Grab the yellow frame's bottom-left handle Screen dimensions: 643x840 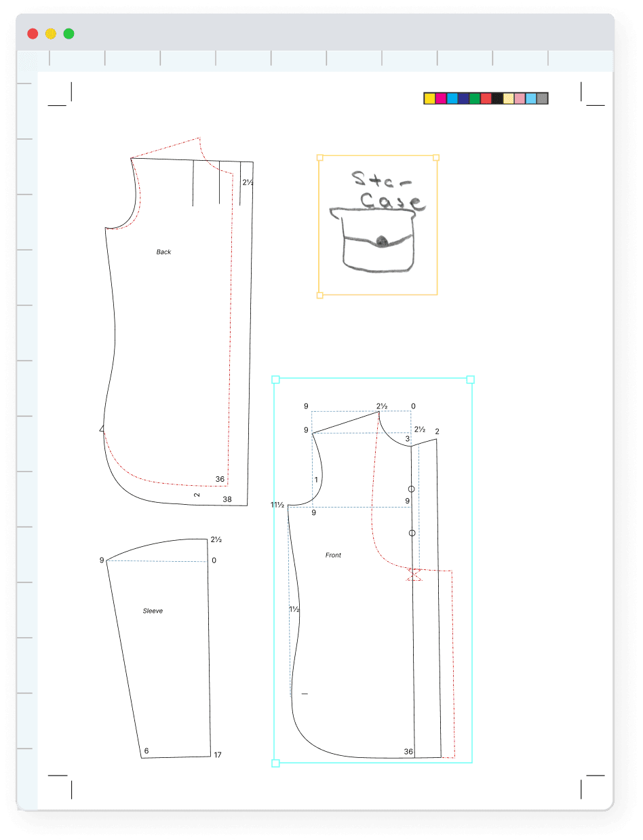pyautogui.click(x=320, y=295)
